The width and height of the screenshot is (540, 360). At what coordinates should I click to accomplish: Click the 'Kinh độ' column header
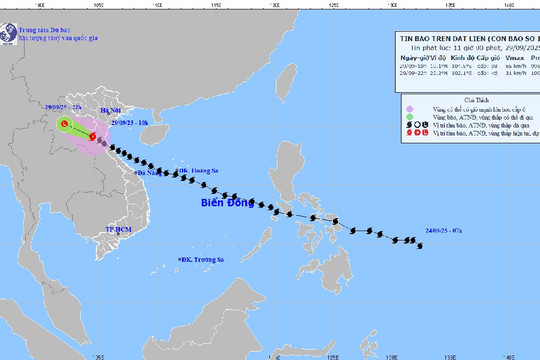(462, 58)
